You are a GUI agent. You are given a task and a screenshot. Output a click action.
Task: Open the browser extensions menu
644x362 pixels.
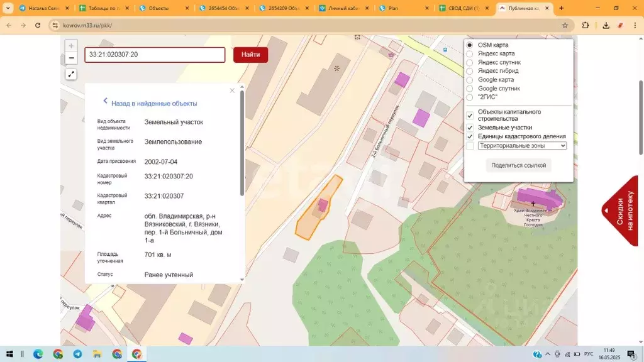pyautogui.click(x=586, y=26)
